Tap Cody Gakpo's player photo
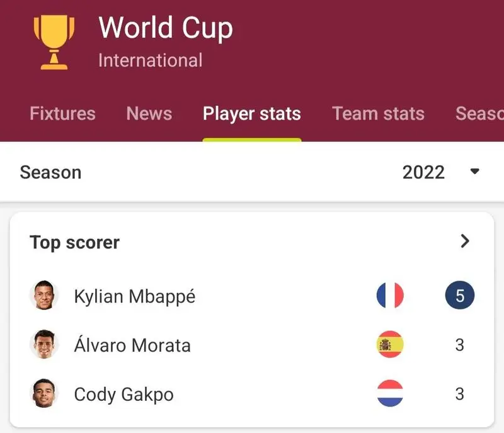Viewport: 504px width, 433px height. click(44, 393)
